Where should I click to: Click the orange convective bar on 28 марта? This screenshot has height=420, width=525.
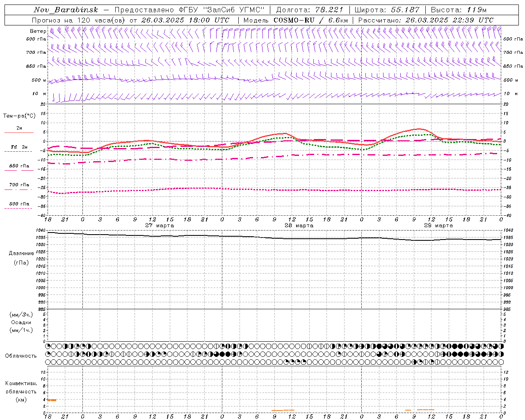tap(283, 410)
